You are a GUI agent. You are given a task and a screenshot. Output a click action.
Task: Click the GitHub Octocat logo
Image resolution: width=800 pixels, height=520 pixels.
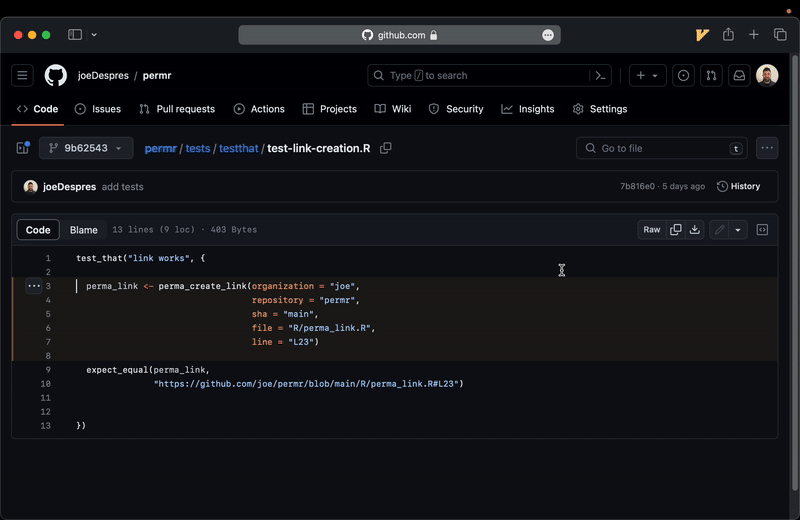pos(56,76)
